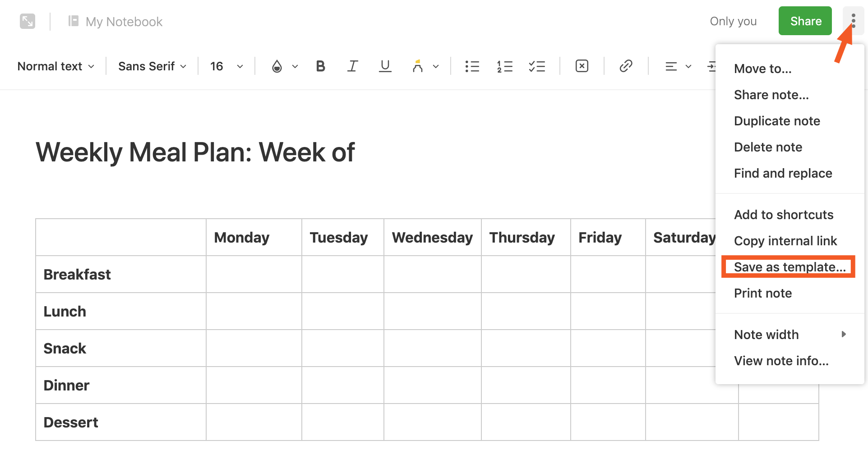Open the Normal text style dropdown
Image resolution: width=868 pixels, height=459 pixels.
tap(56, 66)
